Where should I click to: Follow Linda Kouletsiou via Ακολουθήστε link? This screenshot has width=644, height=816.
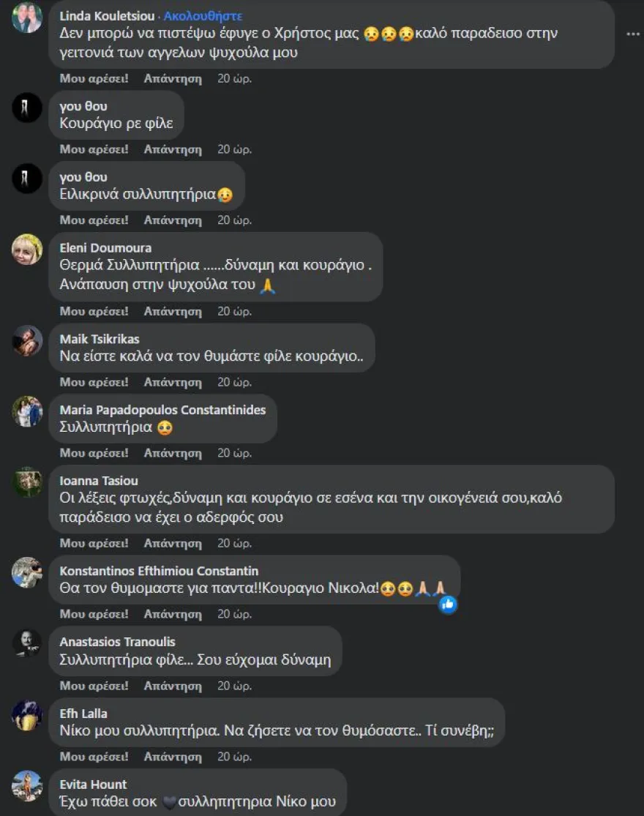pos(203,16)
